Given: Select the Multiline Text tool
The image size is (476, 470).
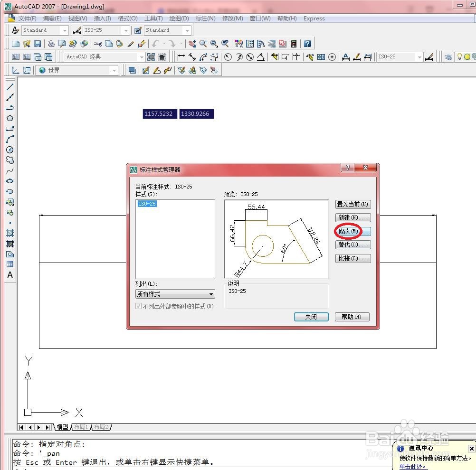Looking at the screenshot, I should click(x=10, y=275).
